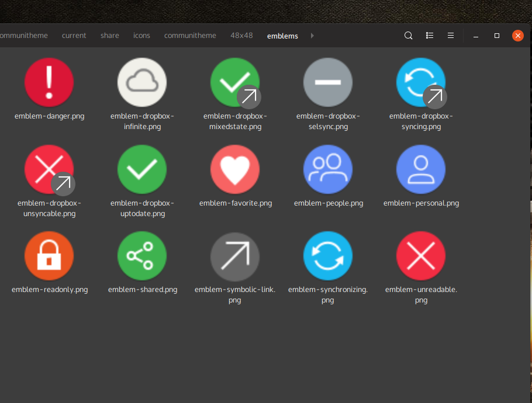Select the emblem-shared.png share icon
The image size is (532, 403).
coord(142,256)
